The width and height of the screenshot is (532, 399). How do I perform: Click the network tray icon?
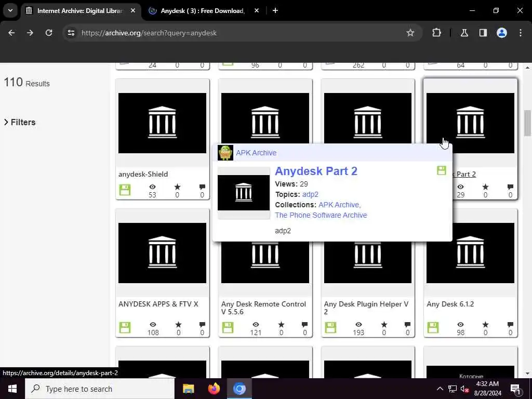453,389
